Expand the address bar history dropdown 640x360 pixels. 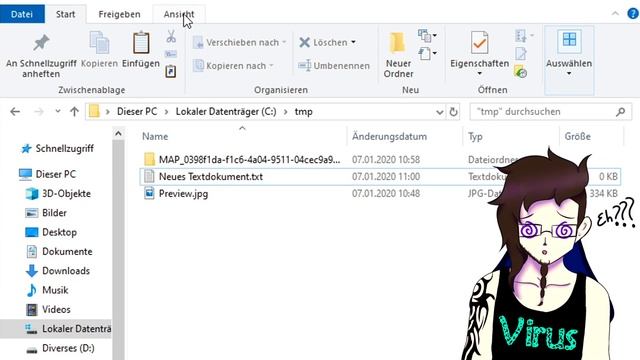coord(440,112)
